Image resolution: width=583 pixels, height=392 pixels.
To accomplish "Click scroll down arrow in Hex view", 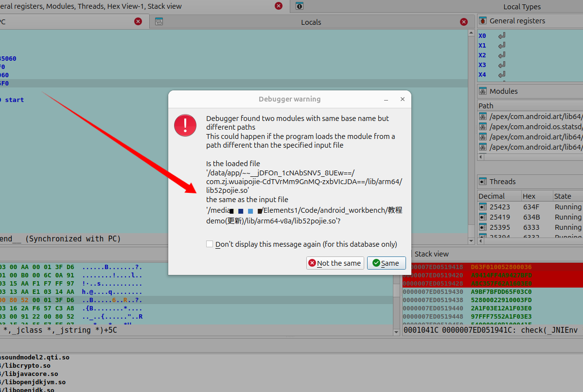I will click(396, 332).
